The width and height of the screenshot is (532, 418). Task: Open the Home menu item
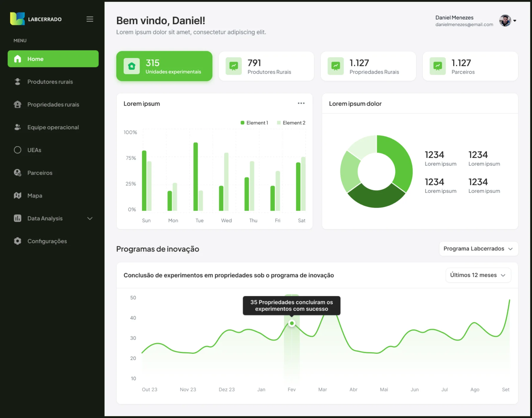pos(53,59)
